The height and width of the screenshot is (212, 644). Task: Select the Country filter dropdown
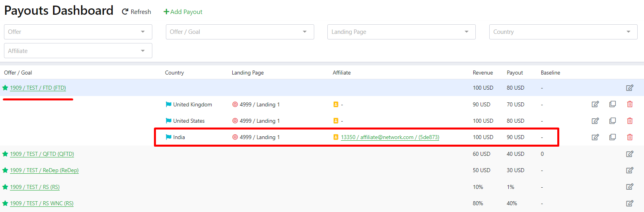tap(563, 32)
